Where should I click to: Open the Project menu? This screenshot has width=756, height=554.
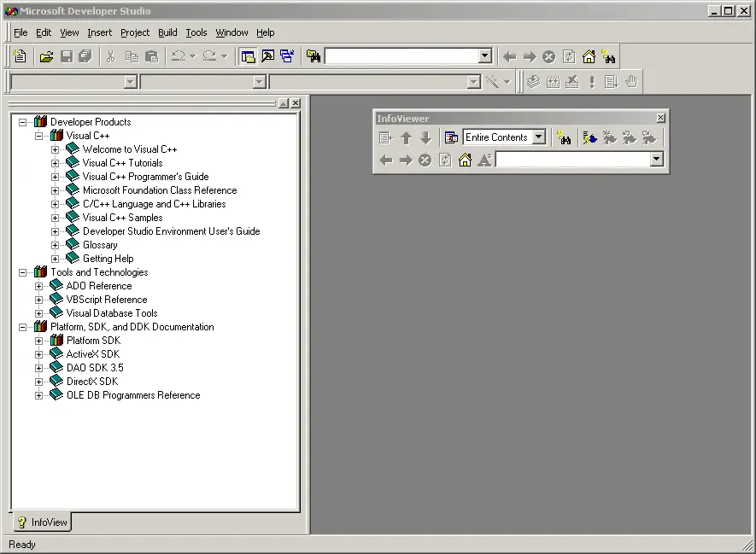tap(135, 32)
